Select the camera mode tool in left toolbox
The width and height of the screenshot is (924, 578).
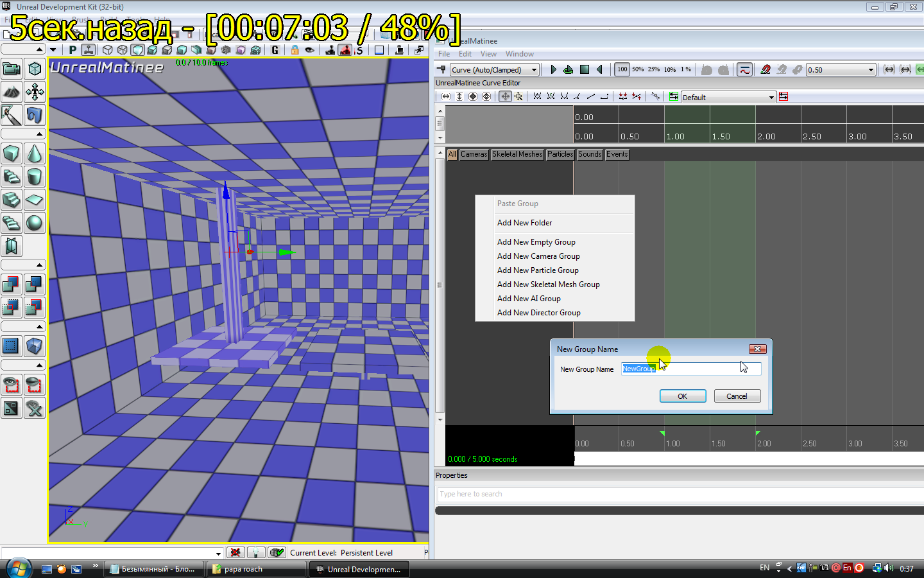tap(12, 69)
